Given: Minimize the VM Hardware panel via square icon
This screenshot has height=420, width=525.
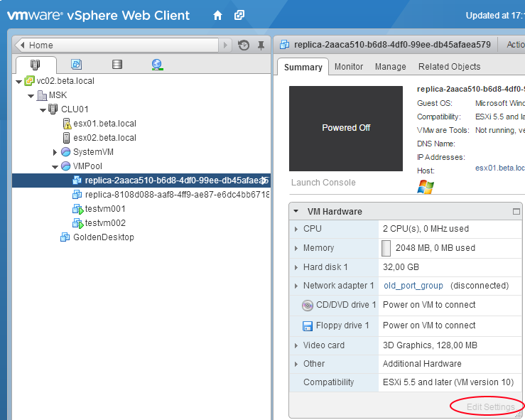Looking at the screenshot, I should click(516, 212).
